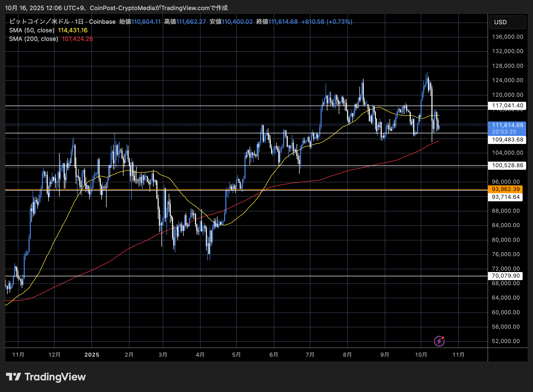Viewport: 533px width, 392px height.
Task: Click the yellow SMA value 114,431.16
Action: [x=73, y=30]
